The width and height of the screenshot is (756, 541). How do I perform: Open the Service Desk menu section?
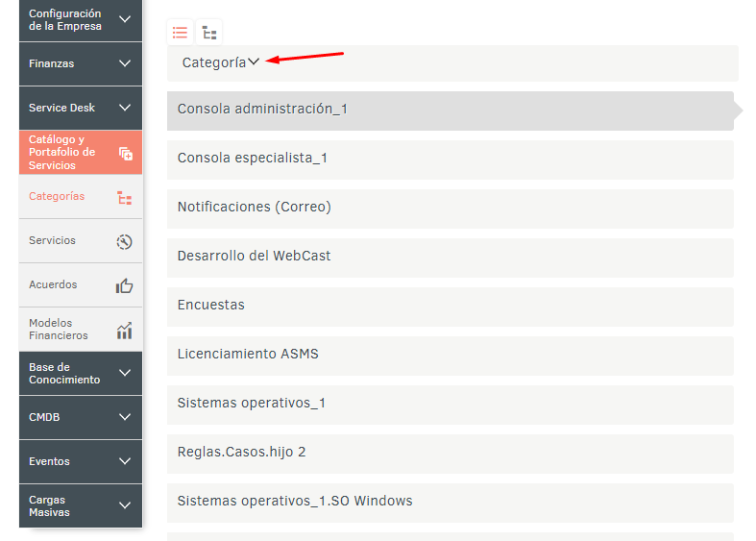point(81,108)
